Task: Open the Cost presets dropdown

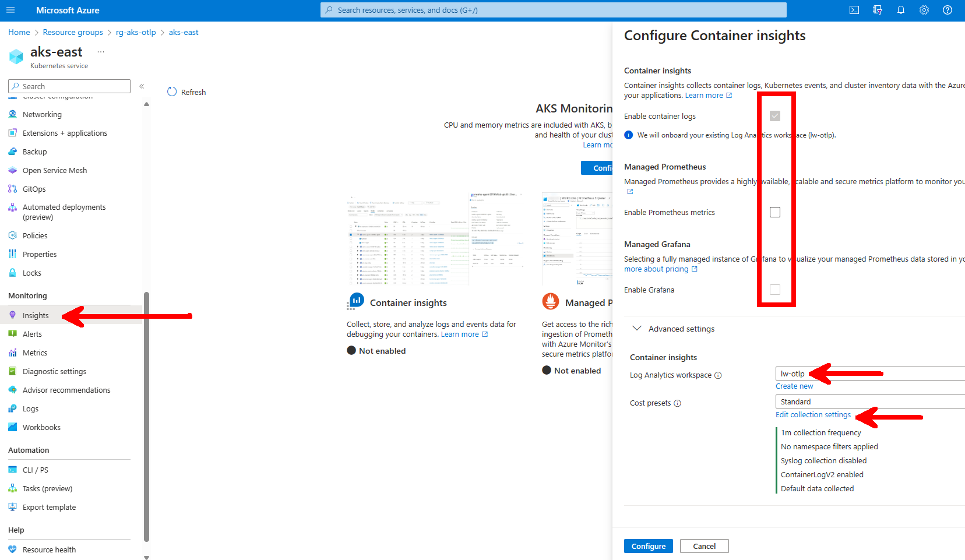Action: coord(870,401)
